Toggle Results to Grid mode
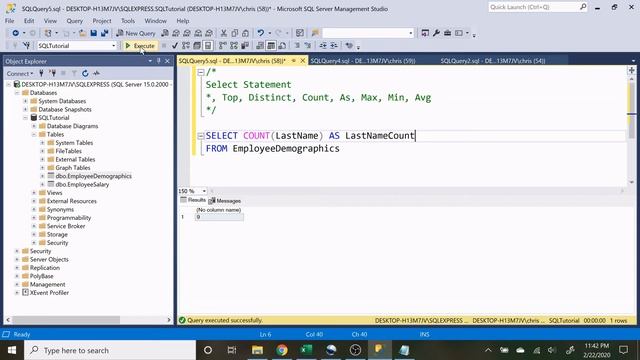Screen dimensions: 640x360 click(x=271, y=46)
